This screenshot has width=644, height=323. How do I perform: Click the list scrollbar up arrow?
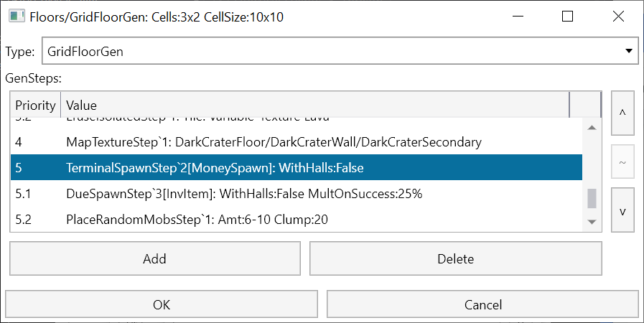[x=592, y=128]
